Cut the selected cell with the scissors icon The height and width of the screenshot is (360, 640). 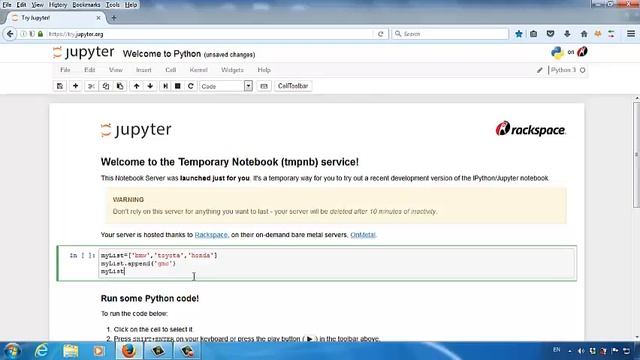pyautogui.click(x=91, y=86)
